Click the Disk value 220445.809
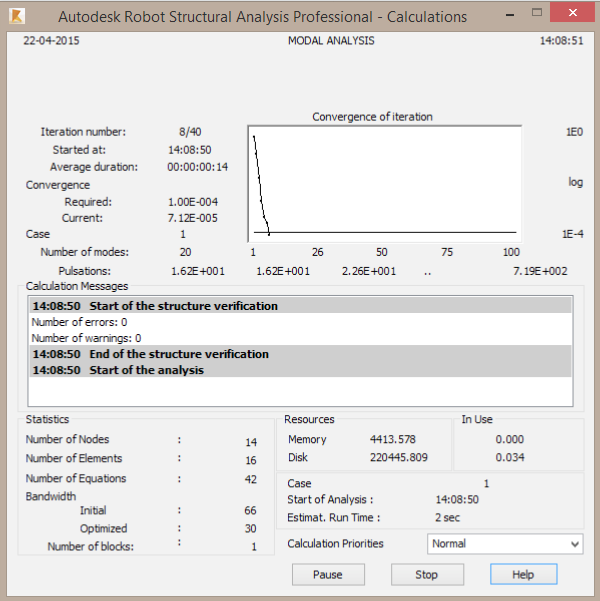Viewport: 600px width, 601px height. [399, 457]
